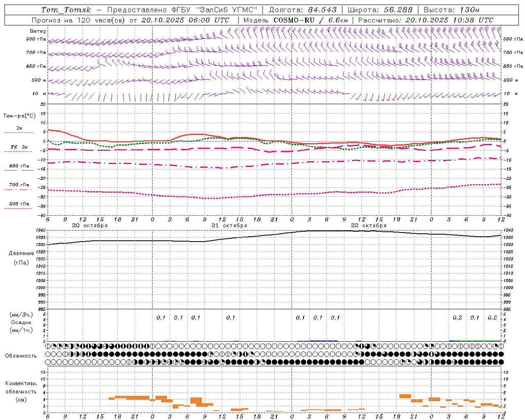The width and height of the screenshot is (525, 420).
Task: Select the Тем-ра(°C) axis title
Action: click(19, 116)
